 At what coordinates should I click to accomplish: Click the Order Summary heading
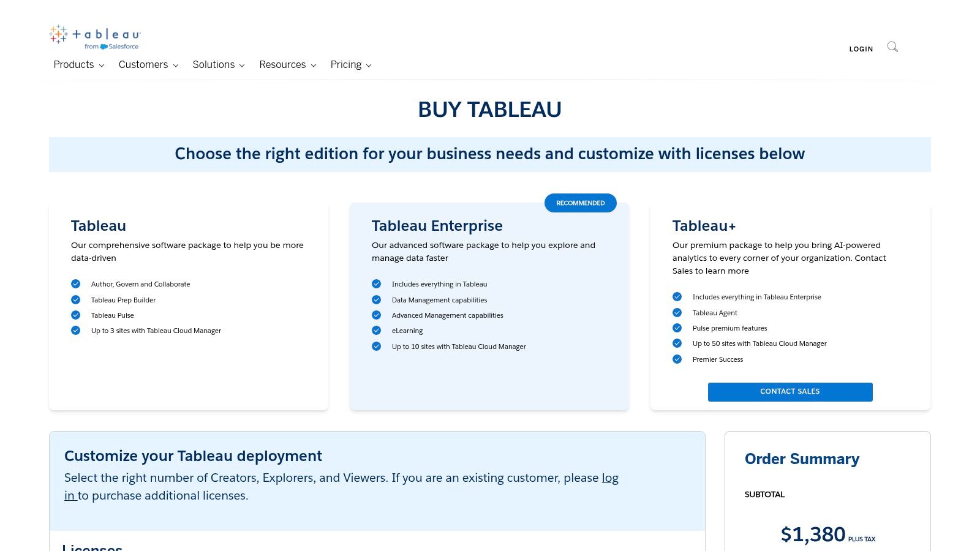(802, 459)
